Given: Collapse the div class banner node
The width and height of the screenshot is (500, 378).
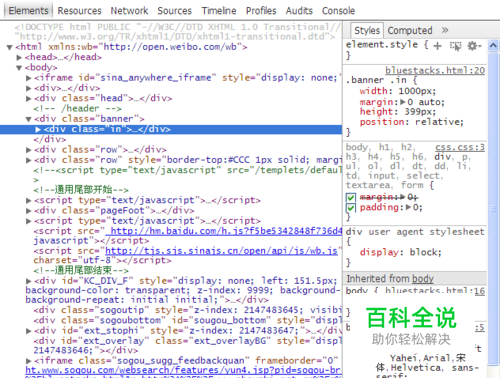Looking at the screenshot, I should click(x=29, y=119).
